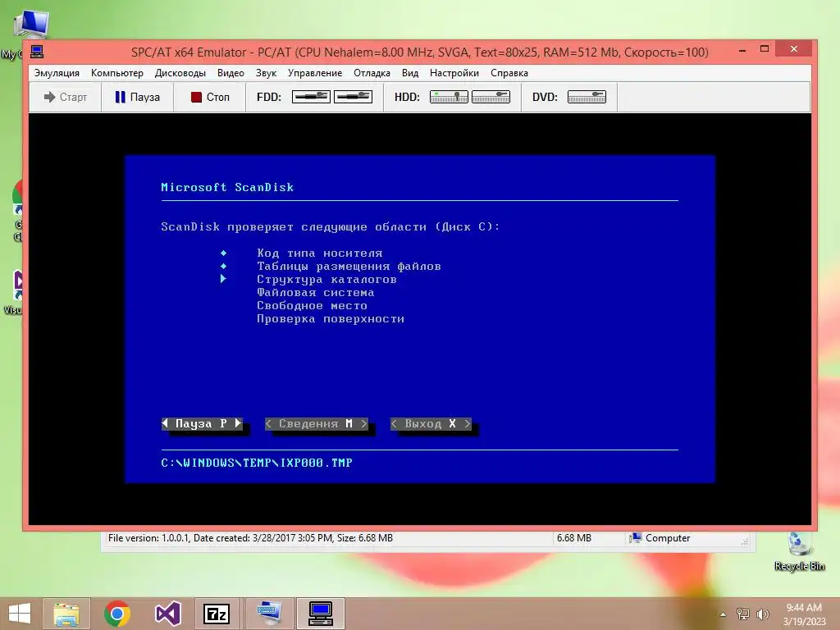Click the network tray icon
The image size is (840, 630).
click(x=743, y=614)
